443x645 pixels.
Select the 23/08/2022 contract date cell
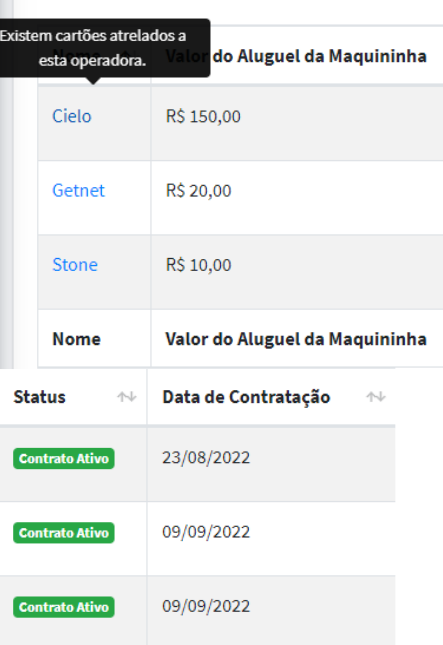coord(271,464)
